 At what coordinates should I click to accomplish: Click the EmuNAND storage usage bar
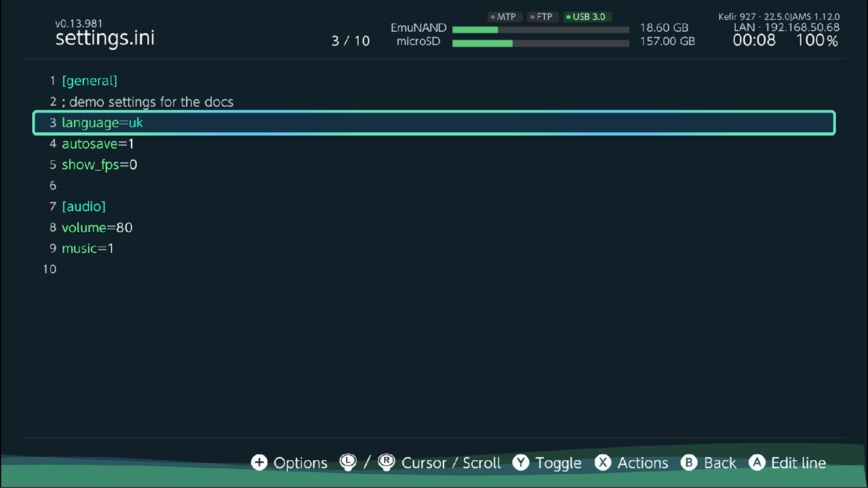click(540, 29)
